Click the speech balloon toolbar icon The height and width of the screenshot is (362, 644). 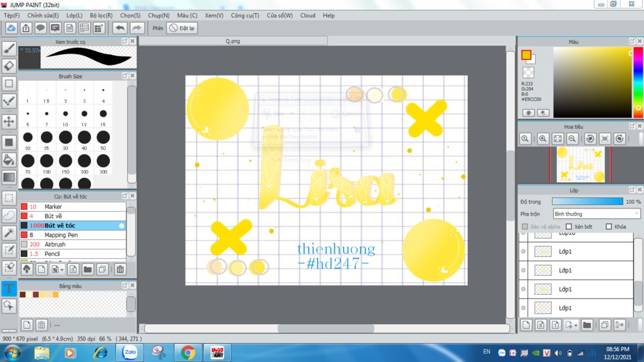(40, 28)
